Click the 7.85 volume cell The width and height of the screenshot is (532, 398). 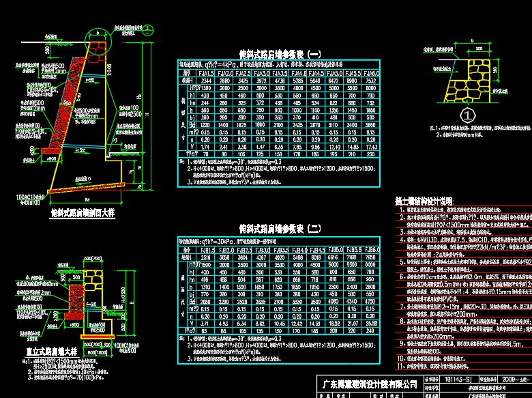tap(298, 147)
